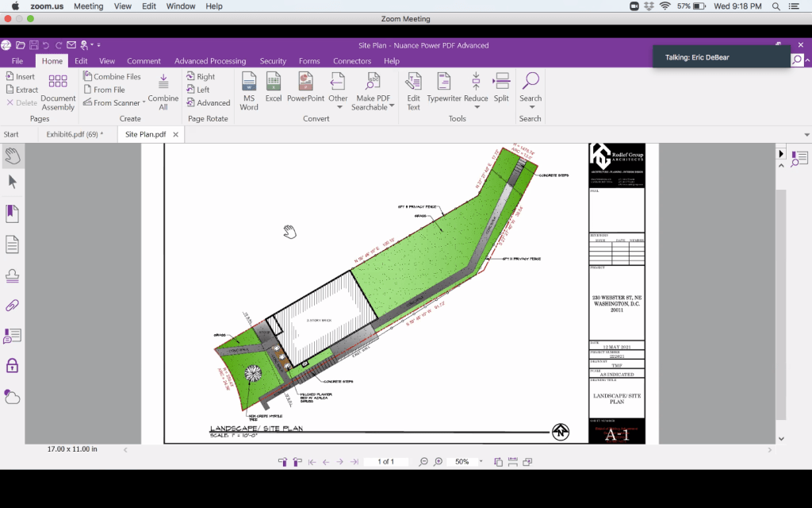This screenshot has height=508, width=812.
Task: Open the Advanced Processing ribbon tab
Action: coord(210,61)
